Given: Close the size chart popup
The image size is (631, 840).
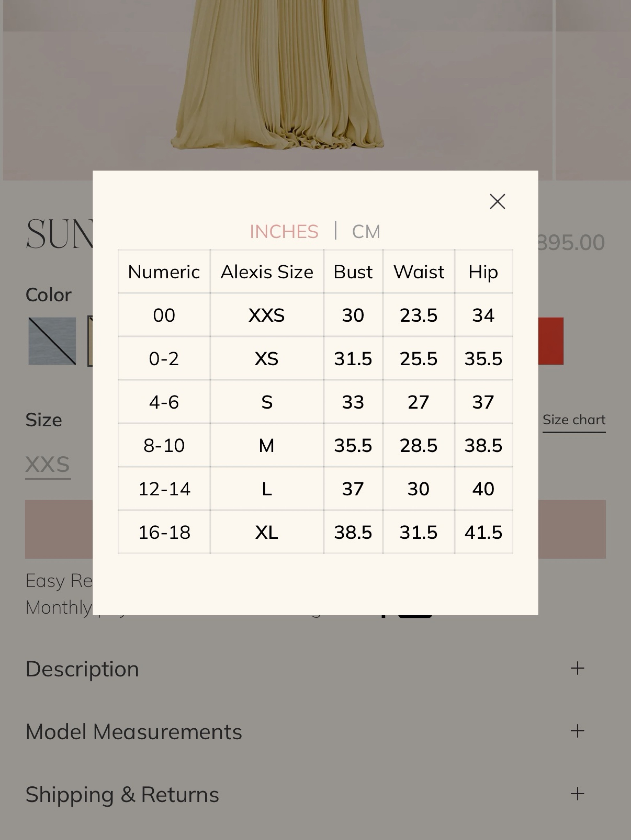Looking at the screenshot, I should [x=497, y=202].
